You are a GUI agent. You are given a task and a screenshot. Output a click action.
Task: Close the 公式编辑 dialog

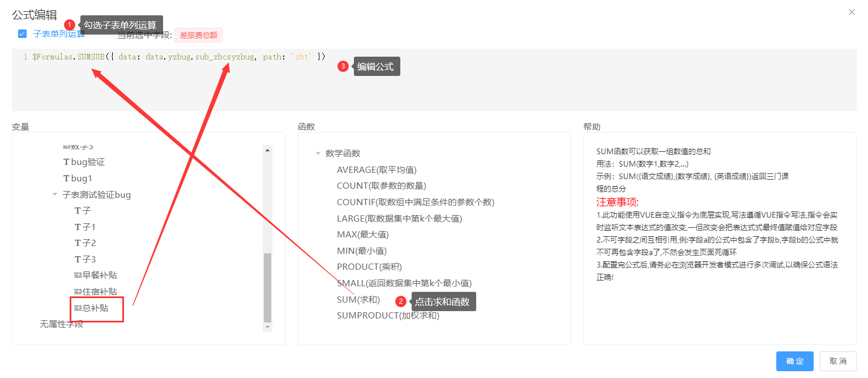852,12
